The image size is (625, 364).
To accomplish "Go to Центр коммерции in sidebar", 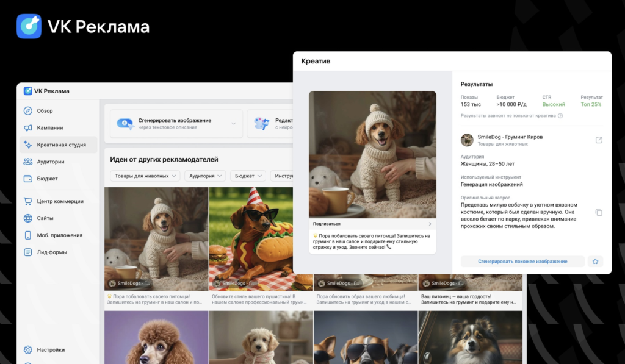I will click(58, 201).
